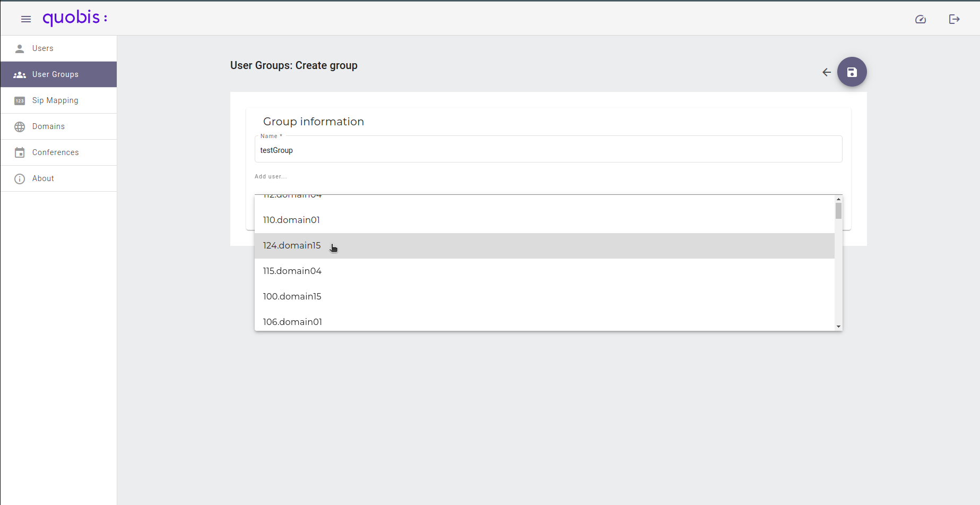The width and height of the screenshot is (980, 505).
Task: Click the scrollbar down arrow
Action: pyautogui.click(x=838, y=327)
